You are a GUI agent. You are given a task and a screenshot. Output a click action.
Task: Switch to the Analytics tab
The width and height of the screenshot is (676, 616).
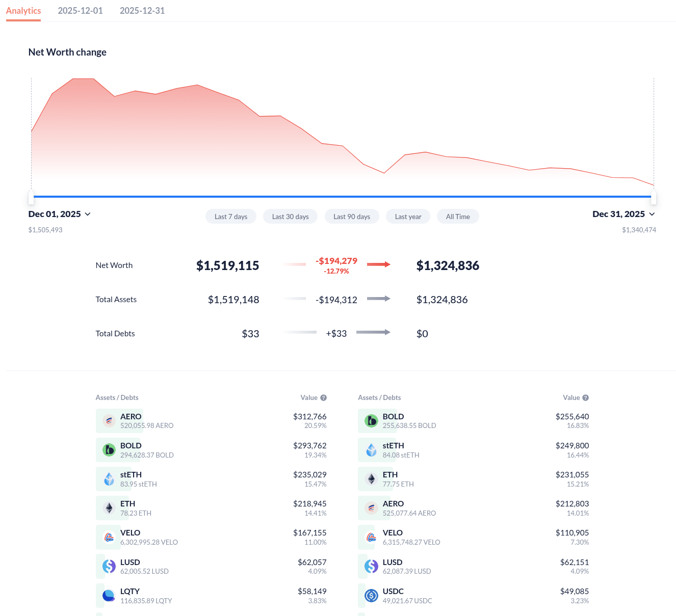[x=23, y=10]
